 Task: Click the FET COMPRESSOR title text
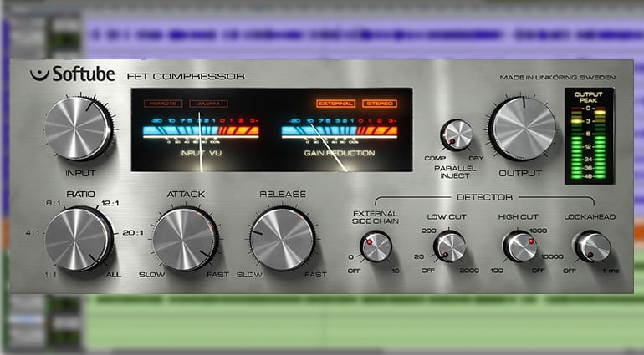click(x=186, y=76)
